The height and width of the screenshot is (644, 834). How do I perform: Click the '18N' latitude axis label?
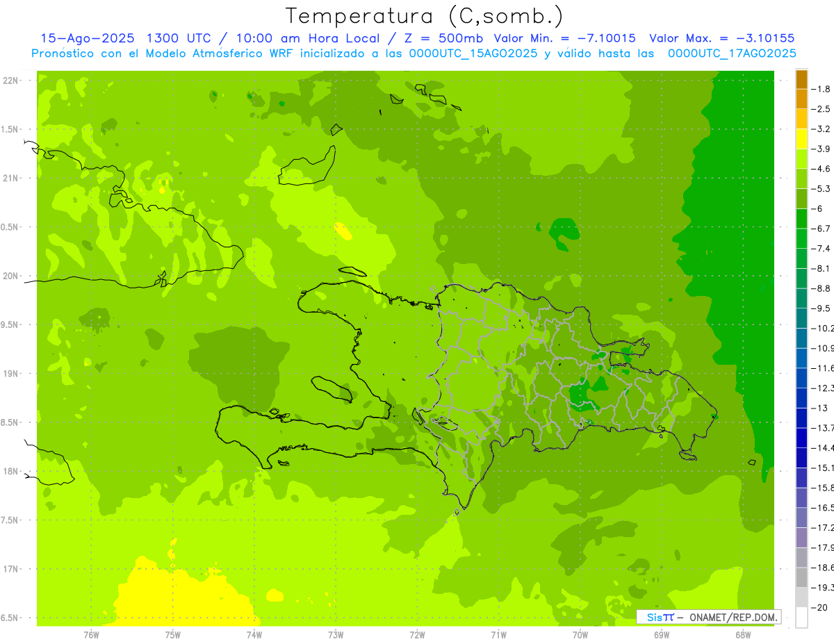(10, 471)
